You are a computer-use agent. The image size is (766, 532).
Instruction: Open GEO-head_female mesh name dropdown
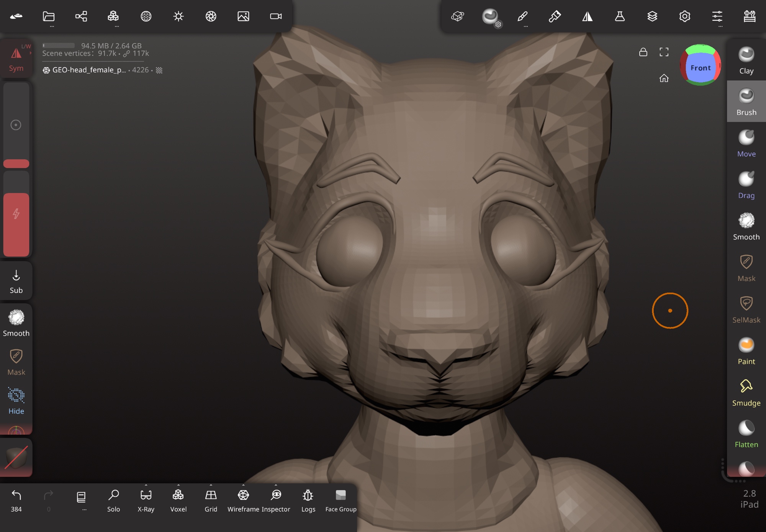(x=89, y=70)
